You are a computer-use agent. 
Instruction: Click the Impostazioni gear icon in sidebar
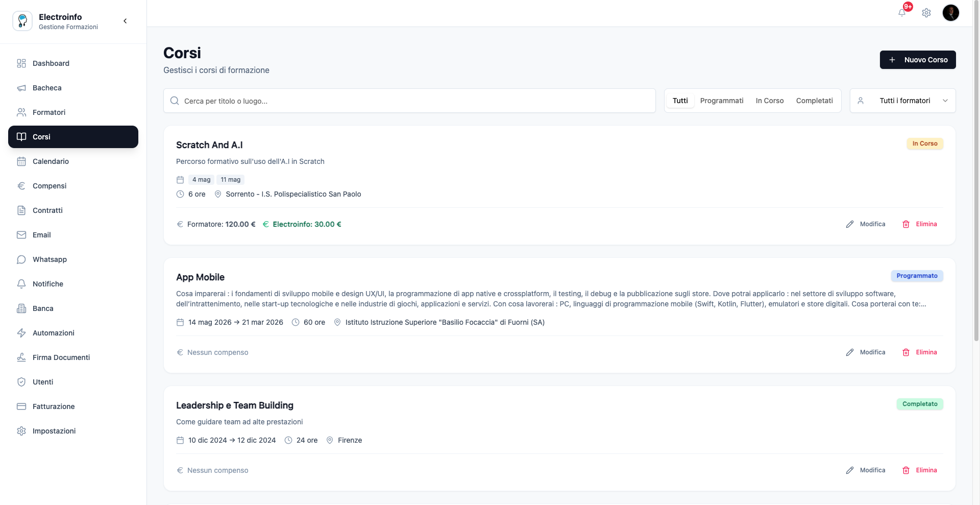[21, 431]
